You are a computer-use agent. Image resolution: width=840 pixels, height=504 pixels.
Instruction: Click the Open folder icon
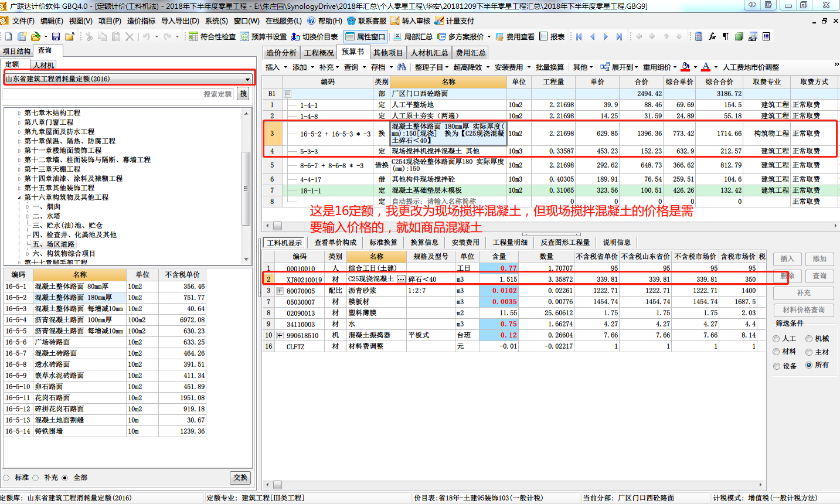pos(35,36)
